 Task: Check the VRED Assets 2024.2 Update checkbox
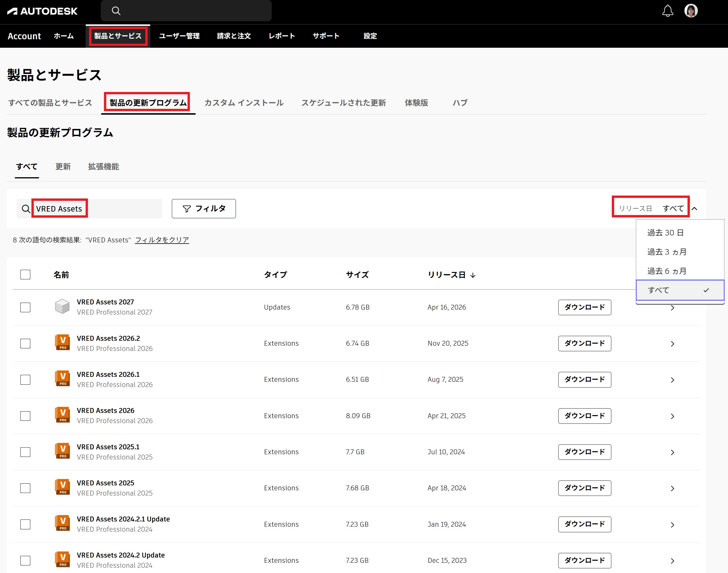26,560
